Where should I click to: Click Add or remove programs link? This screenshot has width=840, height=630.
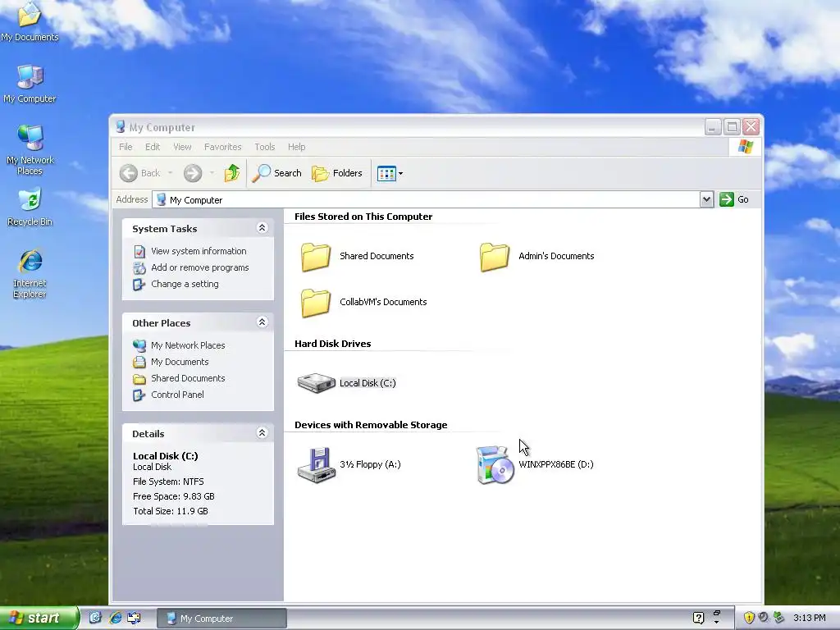(x=200, y=267)
